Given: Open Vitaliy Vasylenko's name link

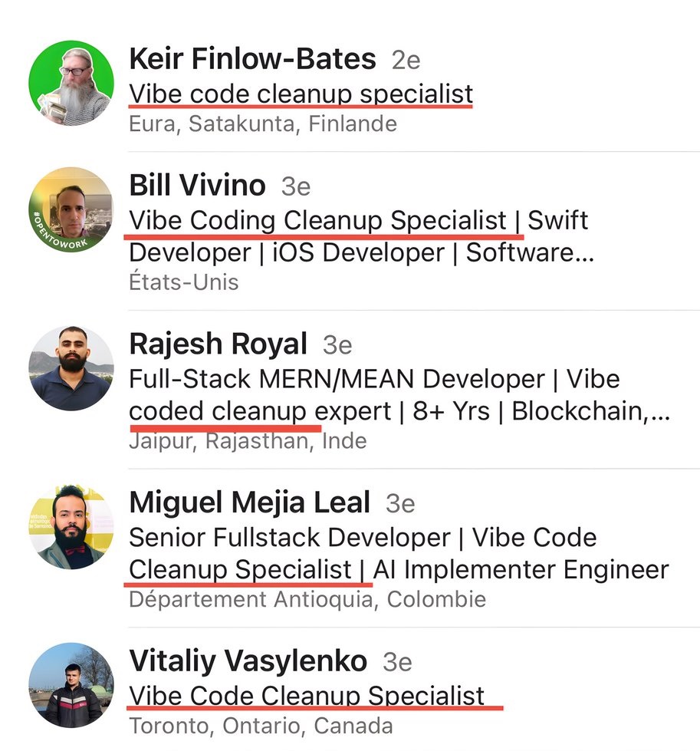Looking at the screenshot, I should click(x=248, y=660).
